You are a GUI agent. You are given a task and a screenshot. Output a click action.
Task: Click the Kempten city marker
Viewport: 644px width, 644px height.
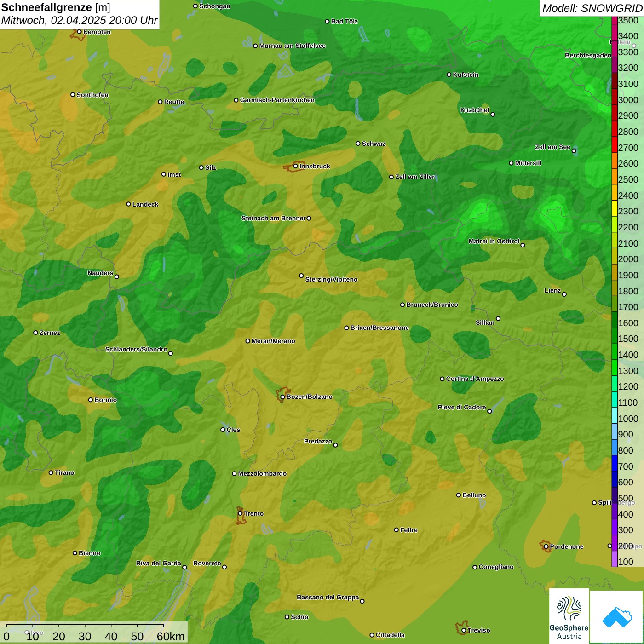(x=79, y=32)
